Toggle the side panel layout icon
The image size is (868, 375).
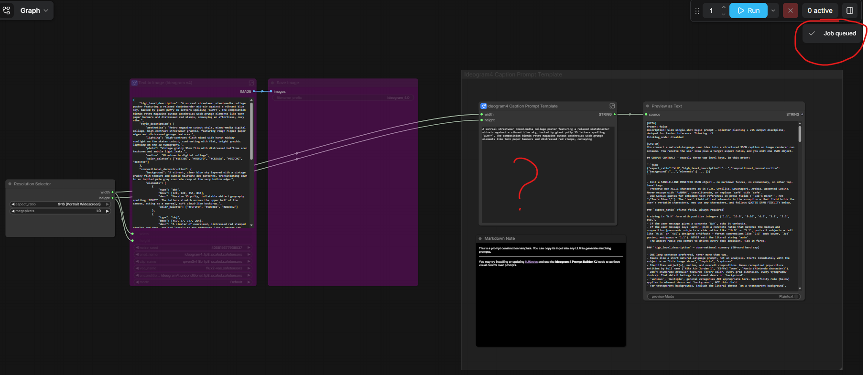850,11
